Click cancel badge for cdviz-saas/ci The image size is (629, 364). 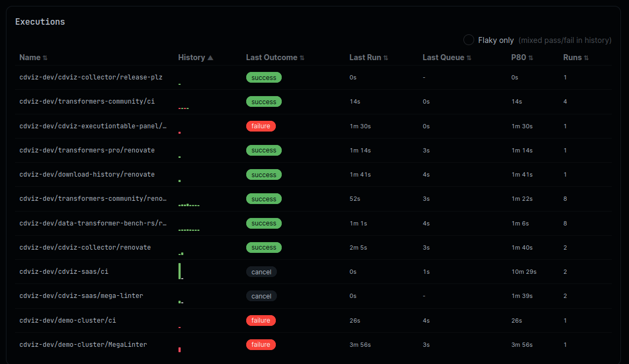pos(261,272)
